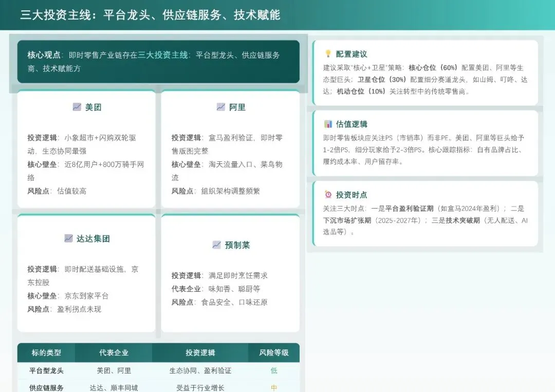Click 盒马盈利验证 text in 阿里 card

pyautogui.click(x=231, y=138)
